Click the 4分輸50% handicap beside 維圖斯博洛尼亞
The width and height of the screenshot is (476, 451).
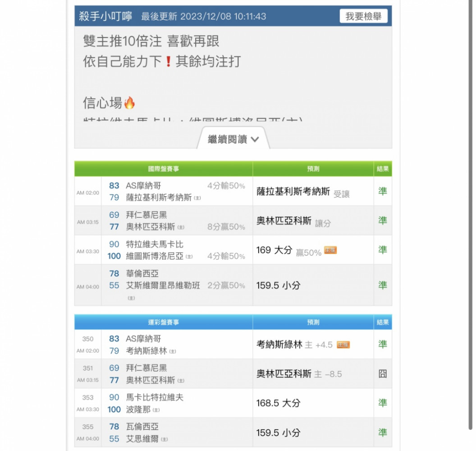point(226,256)
